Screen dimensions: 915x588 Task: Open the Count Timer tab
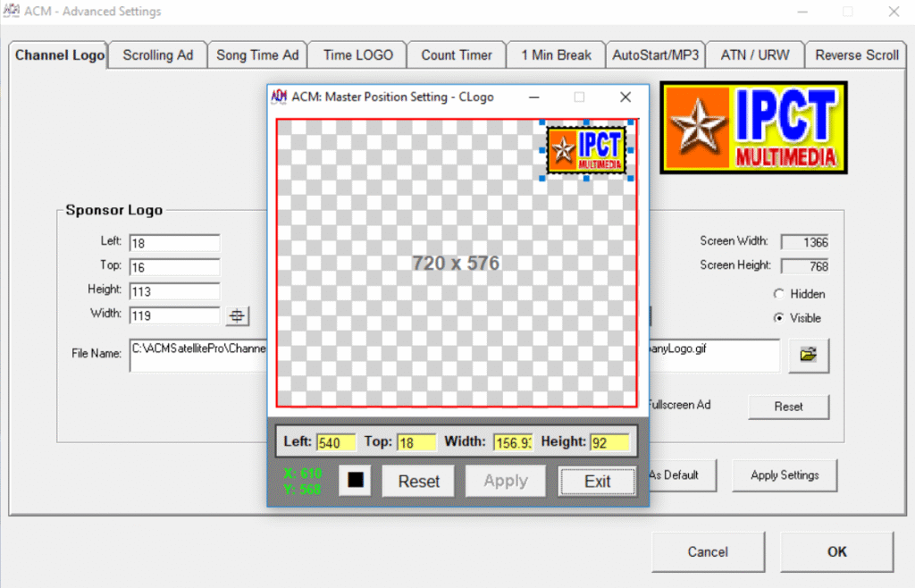(456, 55)
